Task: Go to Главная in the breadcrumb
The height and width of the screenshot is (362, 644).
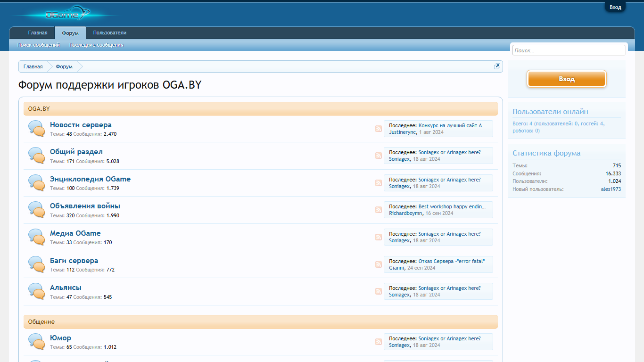Action: pyautogui.click(x=33, y=66)
